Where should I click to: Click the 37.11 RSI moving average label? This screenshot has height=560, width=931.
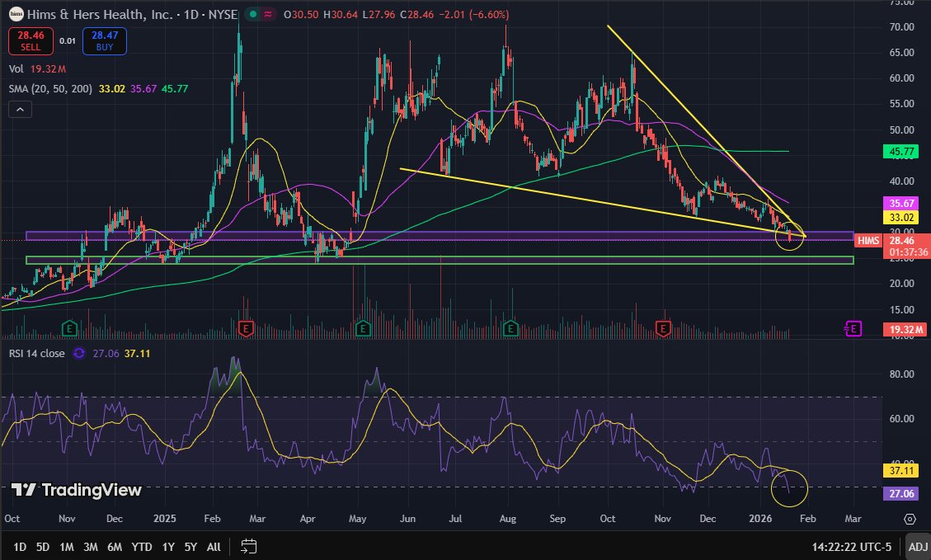coord(901,470)
